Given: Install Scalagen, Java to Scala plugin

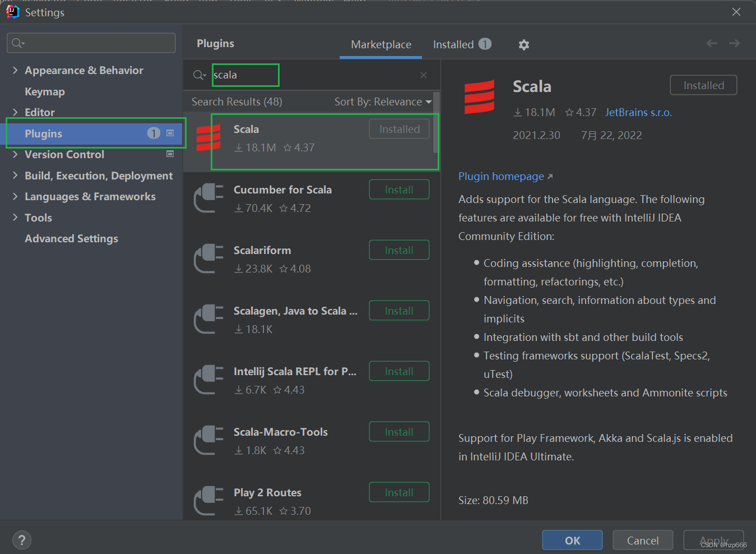Looking at the screenshot, I should point(399,311).
